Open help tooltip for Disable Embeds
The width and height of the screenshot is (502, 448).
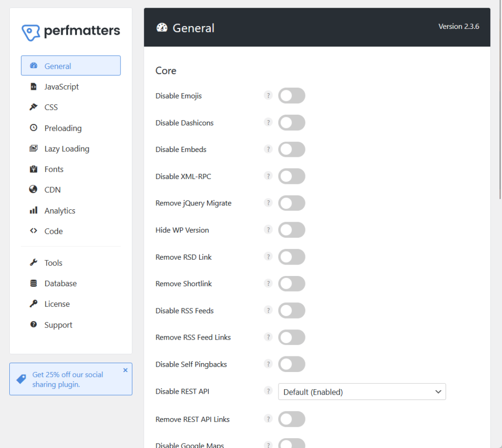268,149
